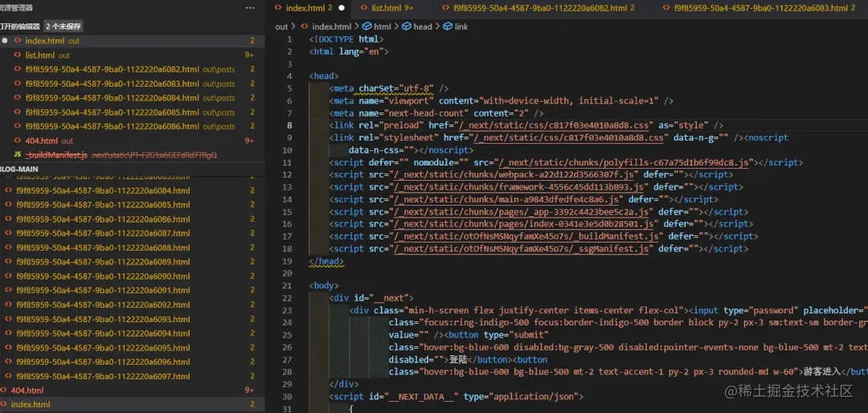
Task: Select 6093.html in BLOG-MAIN tree
Action: [133, 320]
